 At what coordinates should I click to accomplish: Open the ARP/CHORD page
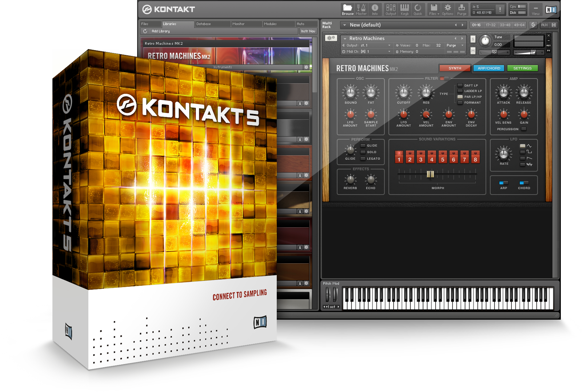[x=489, y=68]
